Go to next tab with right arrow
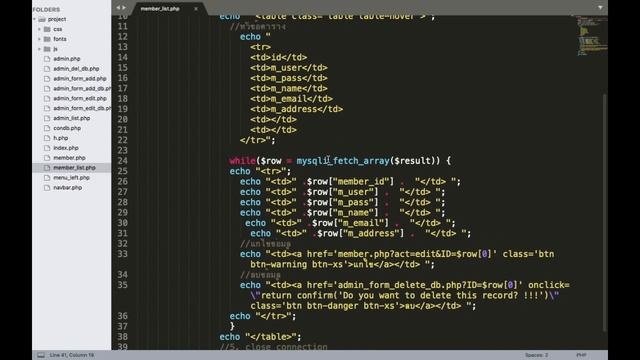Image resolution: width=640 pixels, height=360 pixels. (x=124, y=8)
